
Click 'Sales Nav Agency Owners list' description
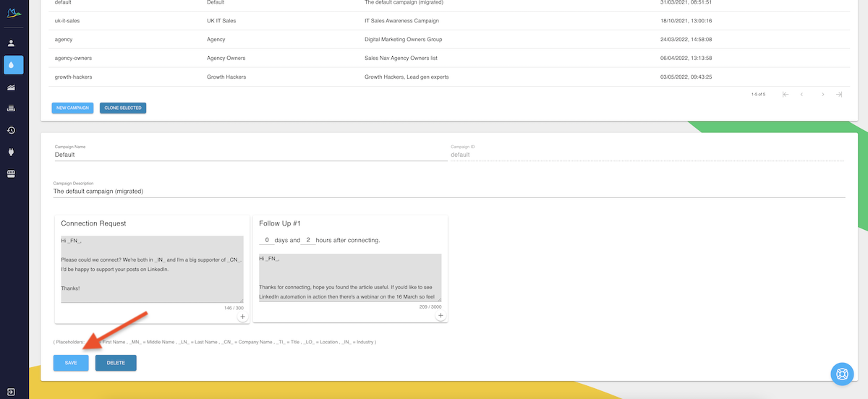(401, 58)
